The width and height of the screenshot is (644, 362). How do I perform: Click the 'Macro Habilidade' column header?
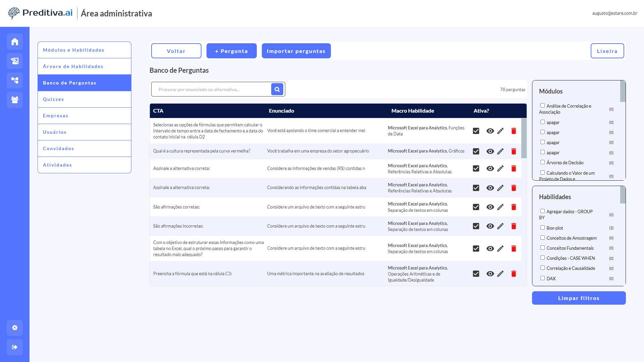coord(413,111)
